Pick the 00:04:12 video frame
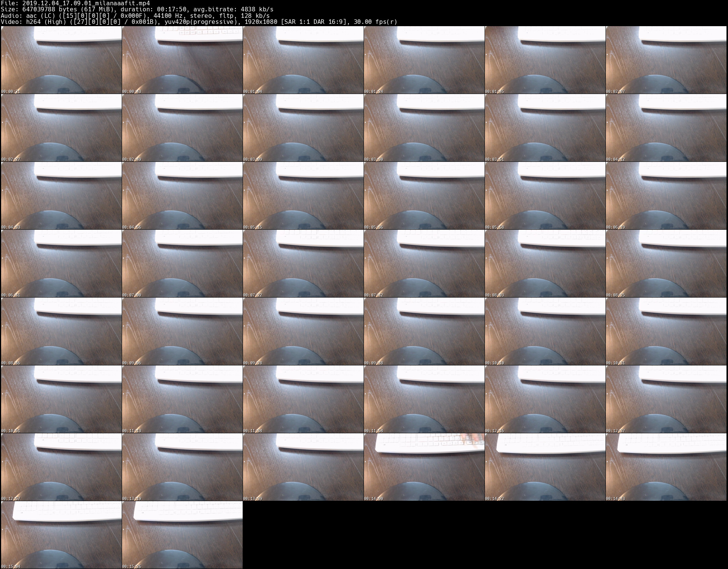The height and width of the screenshot is (569, 728). (666, 128)
